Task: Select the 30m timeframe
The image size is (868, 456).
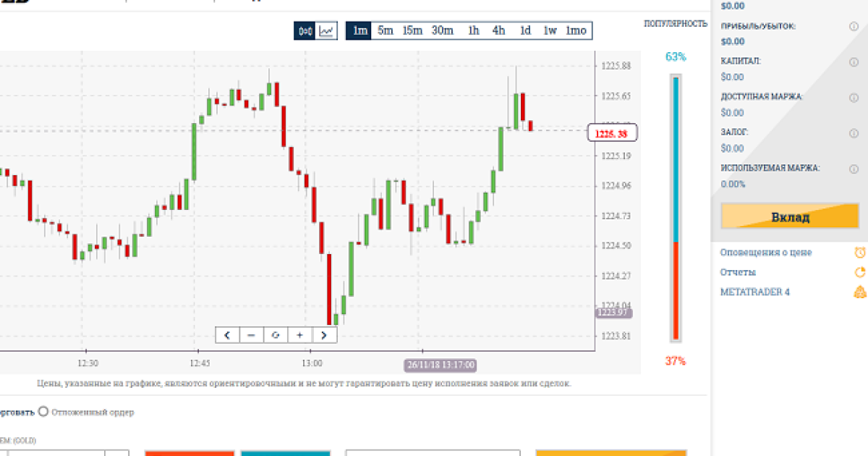Action: click(443, 30)
